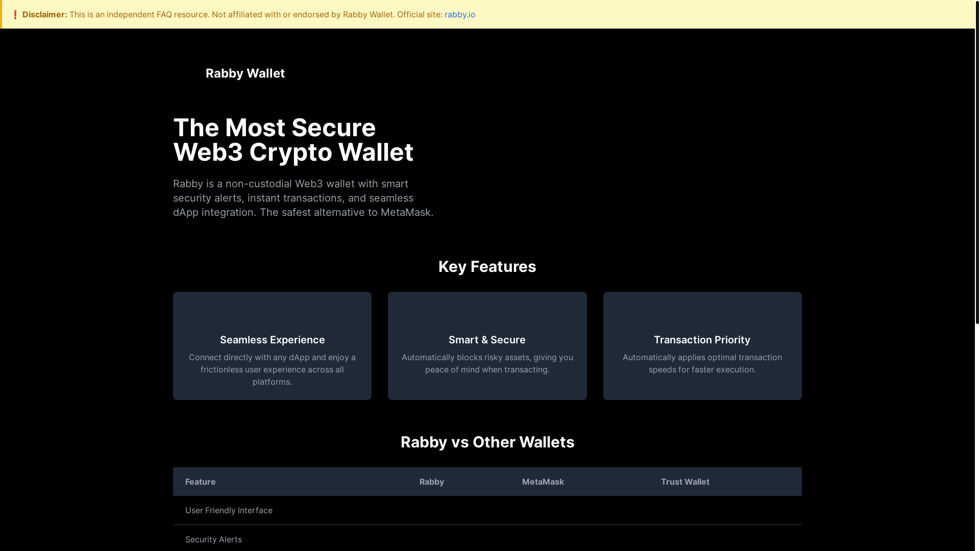Viewport: 980px width, 551px height.
Task: Click the Trust Wallet column header
Action: (685, 482)
